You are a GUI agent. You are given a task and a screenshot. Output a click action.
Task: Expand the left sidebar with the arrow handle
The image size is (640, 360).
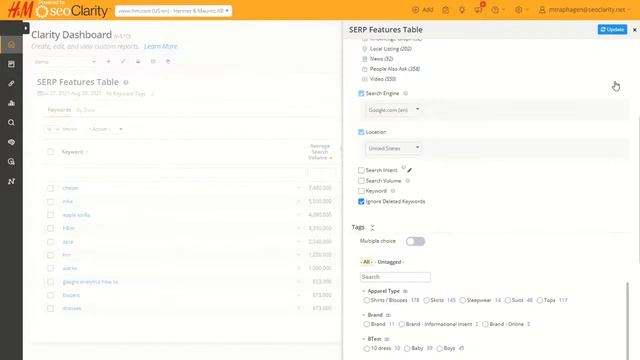click(26, 28)
